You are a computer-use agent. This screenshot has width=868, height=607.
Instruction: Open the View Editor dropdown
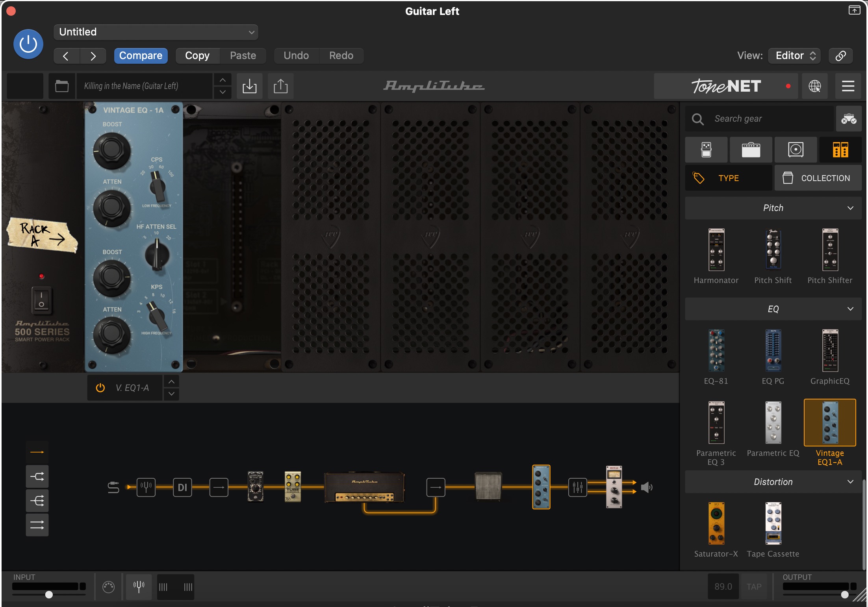[x=795, y=56]
